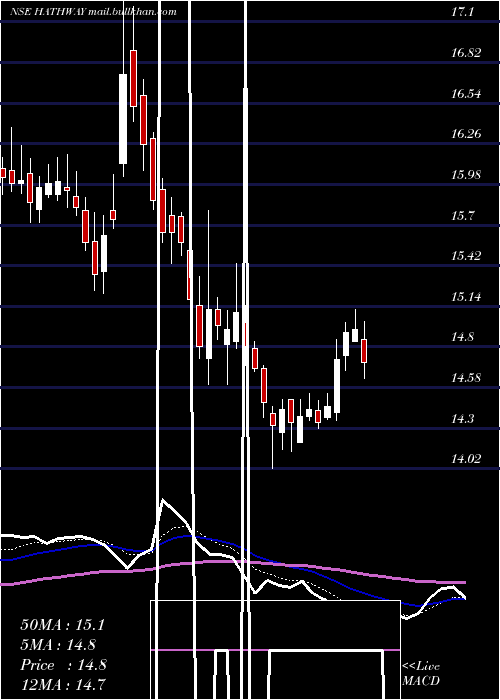500x700 pixels.
Task: Click the last red candle near 14.8
Action: tap(364, 351)
